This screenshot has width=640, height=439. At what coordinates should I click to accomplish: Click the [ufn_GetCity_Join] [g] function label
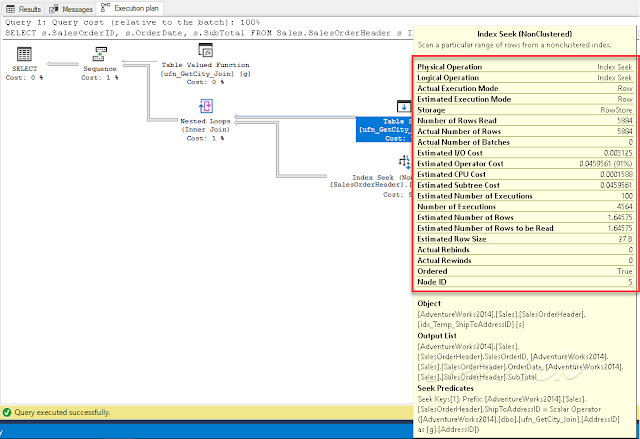point(205,74)
